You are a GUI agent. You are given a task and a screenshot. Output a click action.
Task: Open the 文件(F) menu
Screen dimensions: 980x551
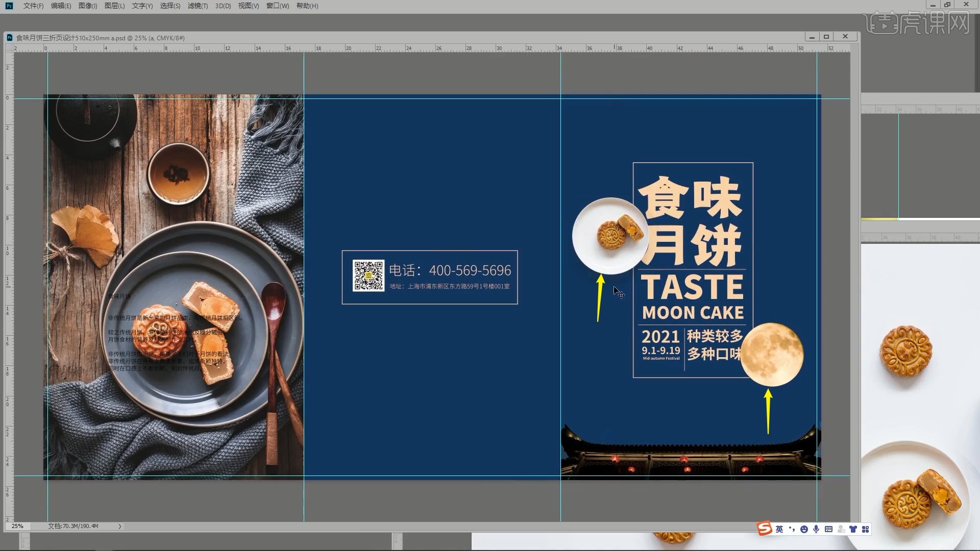pos(33,6)
